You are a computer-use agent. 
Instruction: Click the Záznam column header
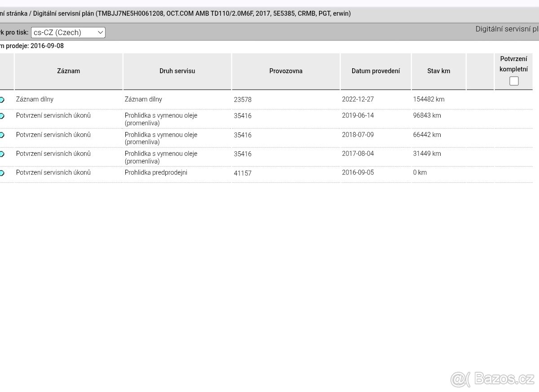[68, 71]
